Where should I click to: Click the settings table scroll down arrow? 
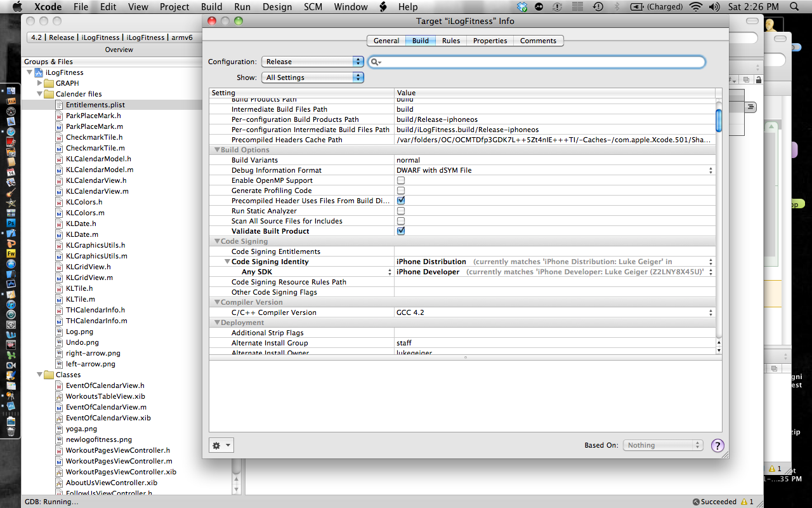pyautogui.click(x=719, y=350)
